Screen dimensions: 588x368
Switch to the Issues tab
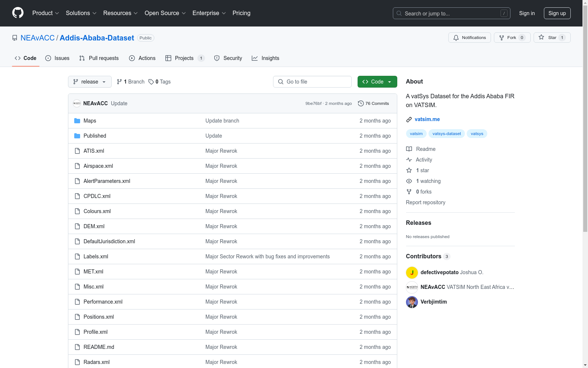tap(57, 58)
